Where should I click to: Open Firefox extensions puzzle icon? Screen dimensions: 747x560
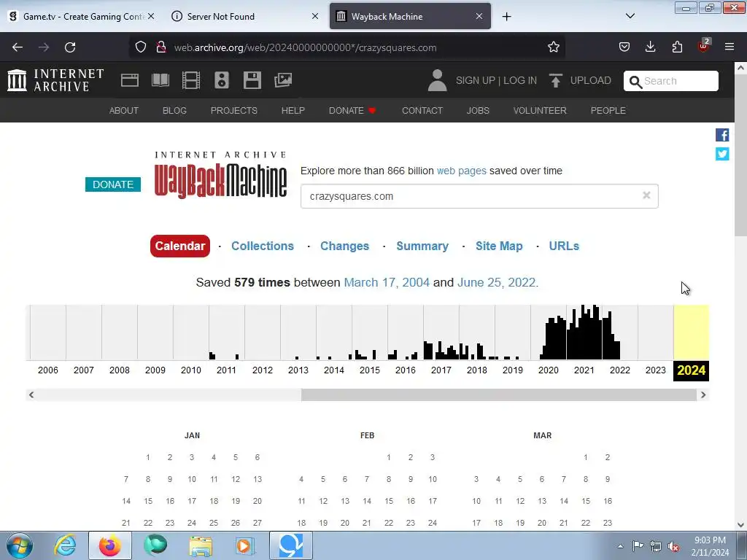677,47
